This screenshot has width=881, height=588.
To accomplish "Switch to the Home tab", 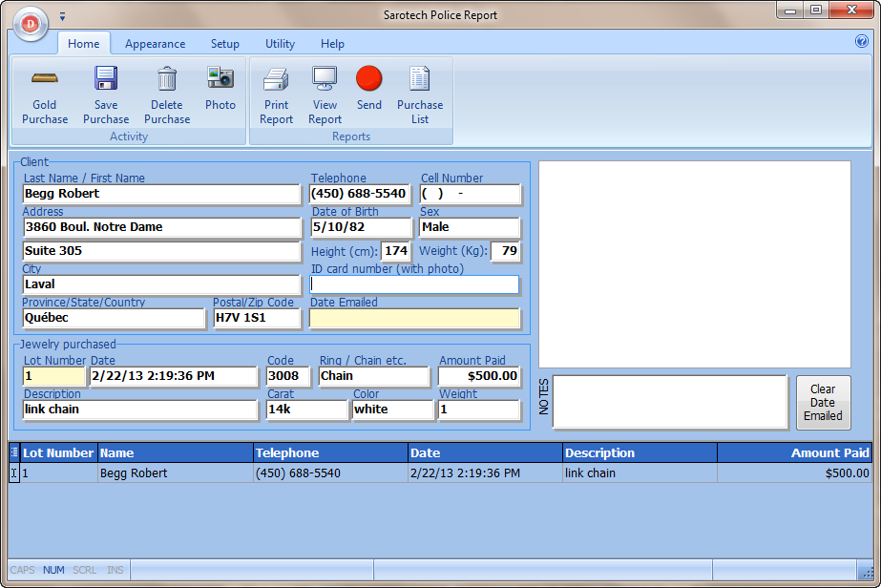I will point(84,44).
